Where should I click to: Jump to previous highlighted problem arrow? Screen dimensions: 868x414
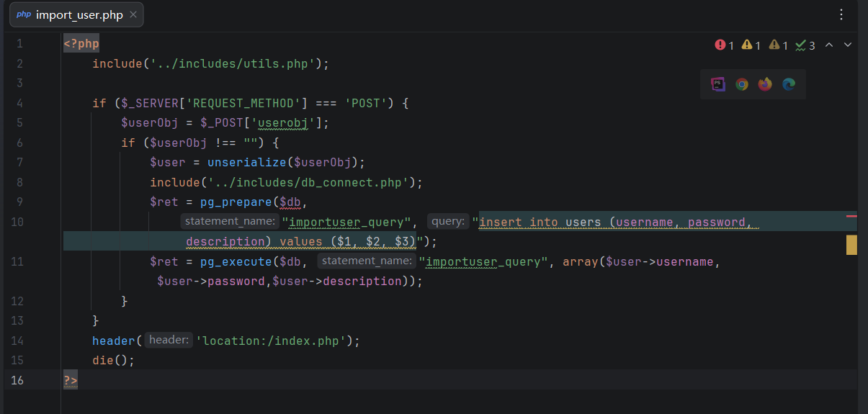(x=829, y=45)
